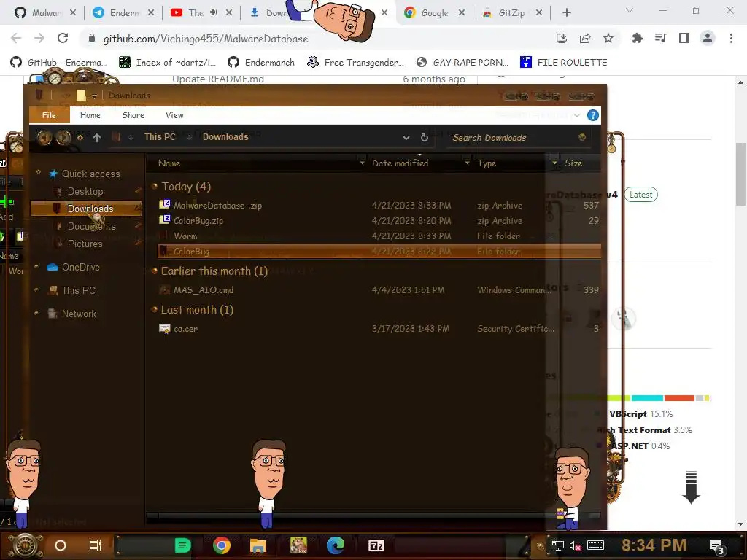
Task: Open notification center icon
Action: pos(717,547)
